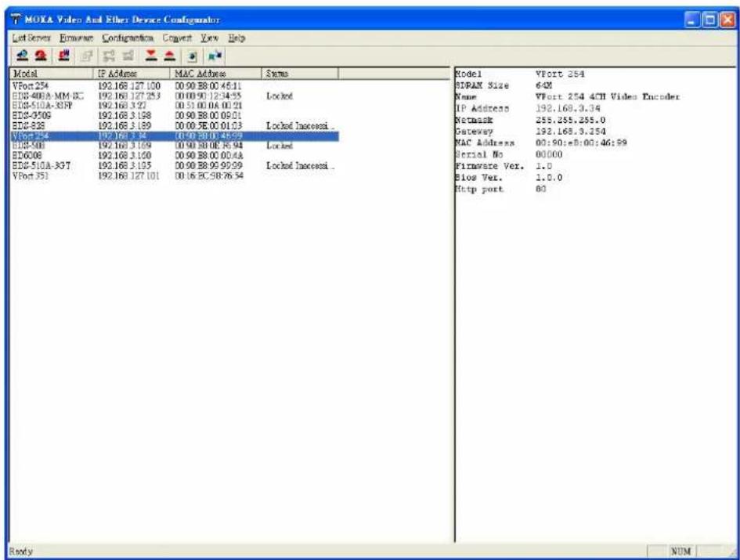This screenshot has width=740, height=560.
Task: Select the EDS-508 device row
Action: tap(175, 146)
